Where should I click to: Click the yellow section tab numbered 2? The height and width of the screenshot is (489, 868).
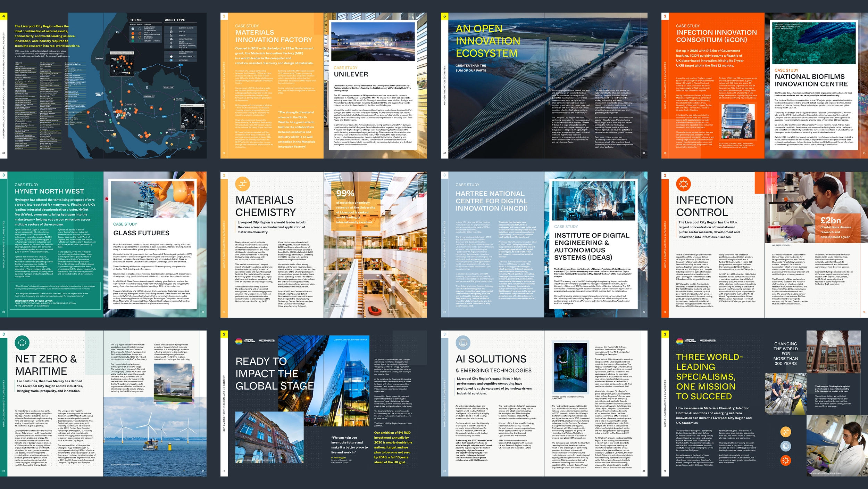224,334
